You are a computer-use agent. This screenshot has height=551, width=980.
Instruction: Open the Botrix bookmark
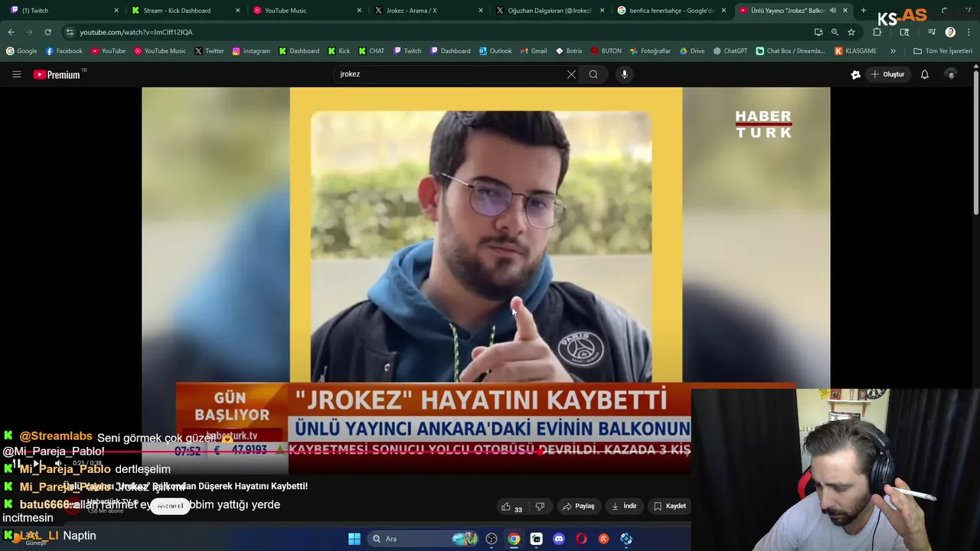click(569, 51)
